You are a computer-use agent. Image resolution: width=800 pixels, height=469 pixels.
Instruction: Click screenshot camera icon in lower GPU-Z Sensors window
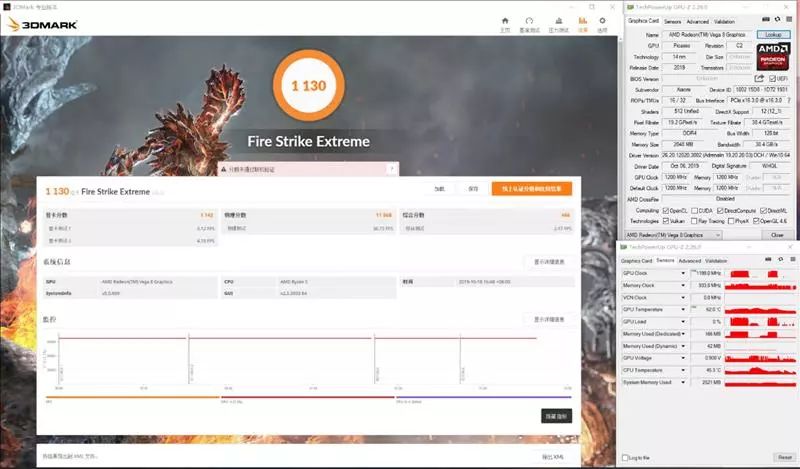coord(768,260)
